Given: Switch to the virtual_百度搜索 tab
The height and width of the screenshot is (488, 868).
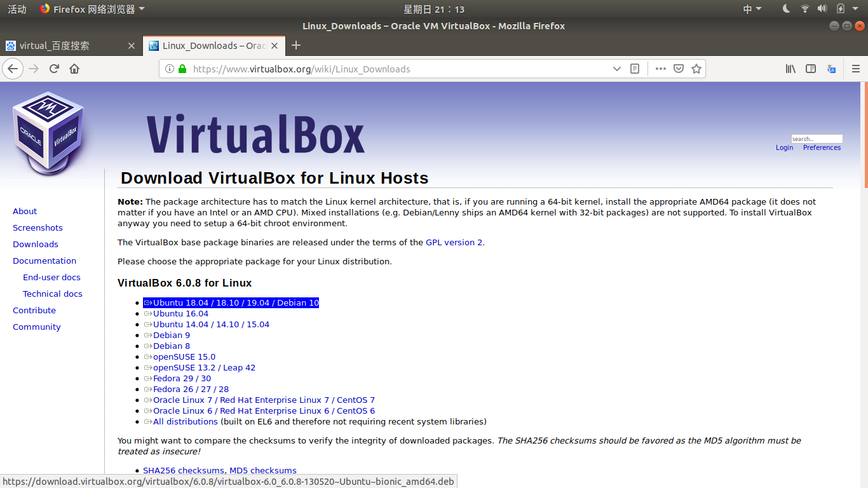Looking at the screenshot, I should (71, 46).
